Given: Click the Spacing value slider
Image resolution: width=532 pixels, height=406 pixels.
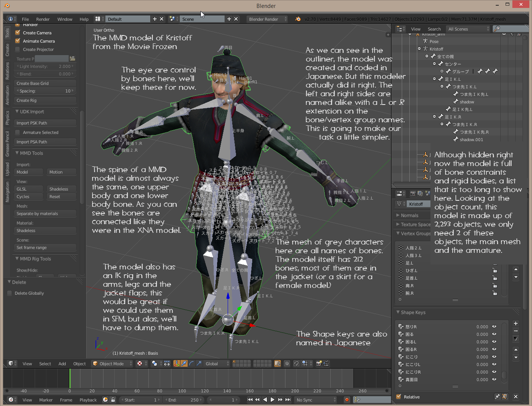Looking at the screenshot, I should click(x=45, y=91).
